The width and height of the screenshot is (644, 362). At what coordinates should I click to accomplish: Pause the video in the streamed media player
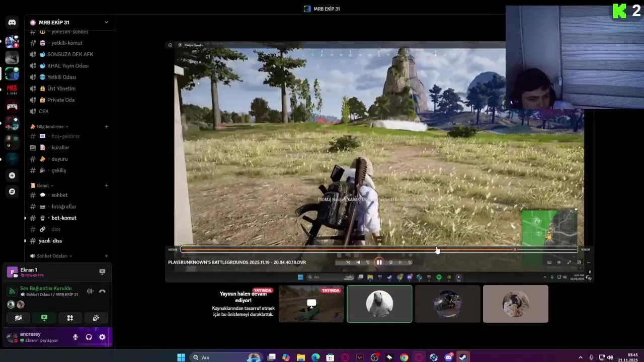379,262
